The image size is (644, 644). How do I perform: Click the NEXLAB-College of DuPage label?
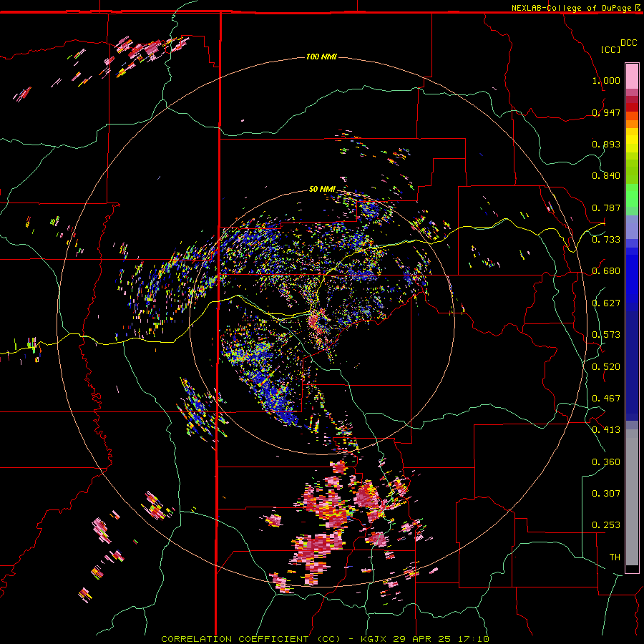572,8
